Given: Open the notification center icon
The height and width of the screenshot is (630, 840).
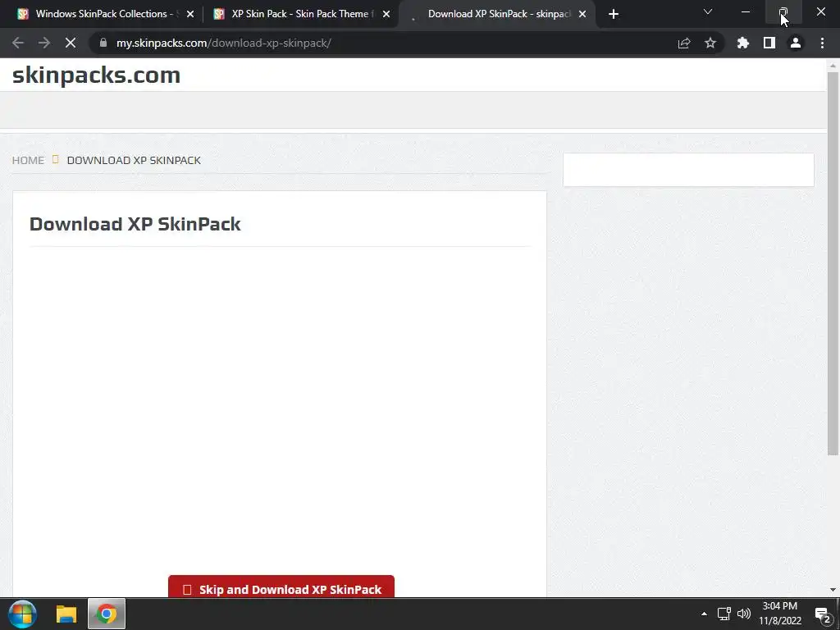Looking at the screenshot, I should point(822,614).
